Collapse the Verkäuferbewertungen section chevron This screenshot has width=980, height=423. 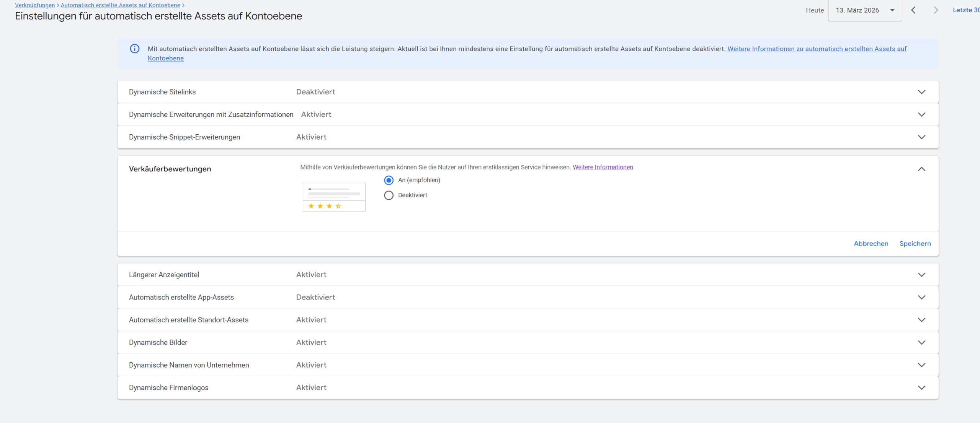click(x=921, y=169)
